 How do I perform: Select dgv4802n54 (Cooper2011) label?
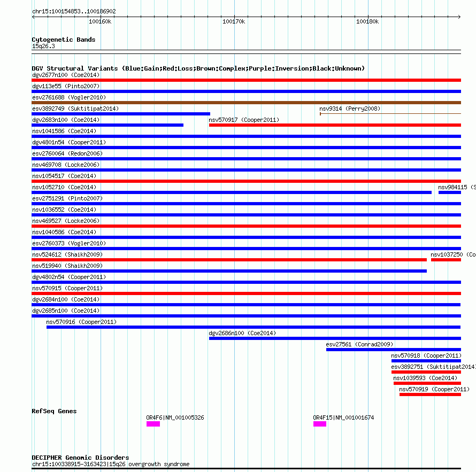[69, 277]
